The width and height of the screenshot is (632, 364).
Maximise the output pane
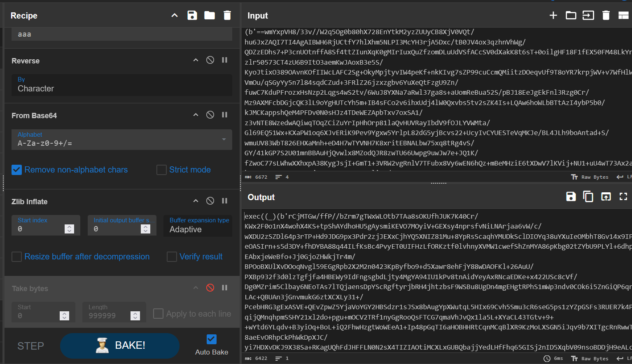click(623, 197)
